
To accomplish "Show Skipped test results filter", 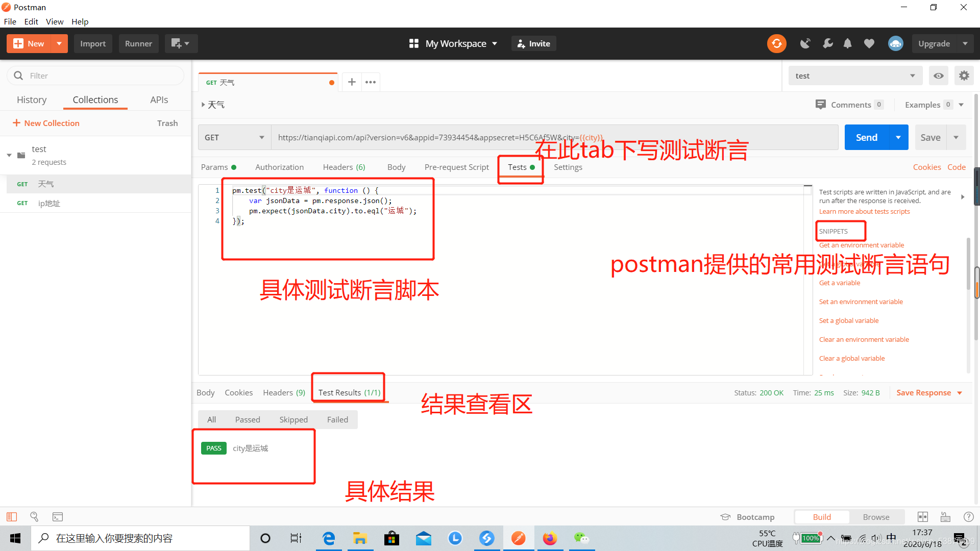I will 293,419.
